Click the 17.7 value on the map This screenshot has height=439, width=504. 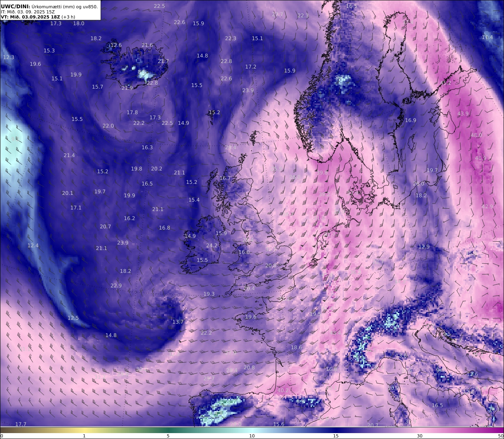point(21,424)
